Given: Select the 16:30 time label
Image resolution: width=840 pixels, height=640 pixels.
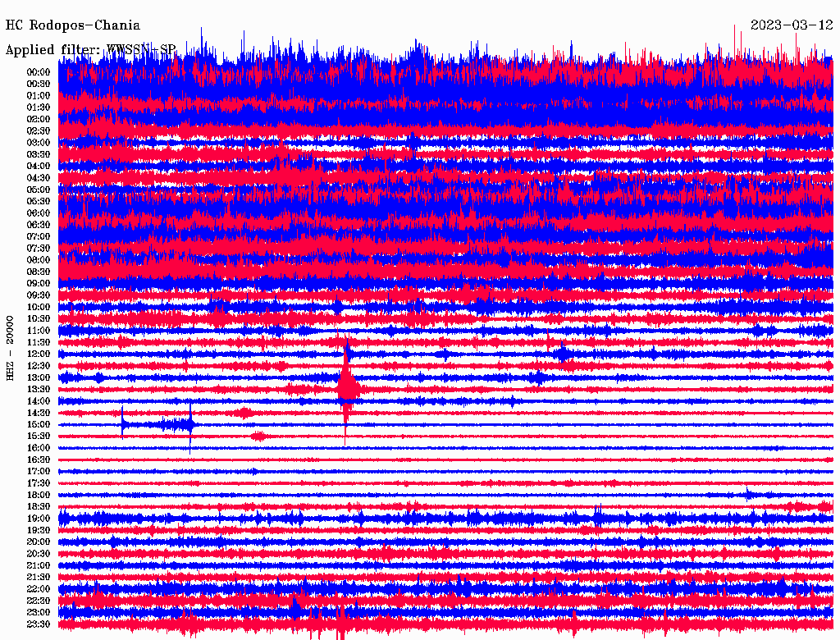Looking at the screenshot, I should pyautogui.click(x=39, y=459).
